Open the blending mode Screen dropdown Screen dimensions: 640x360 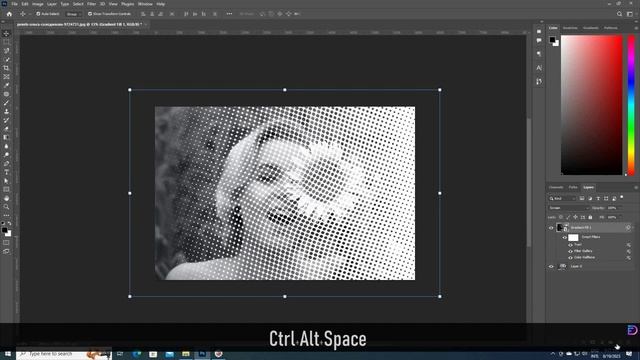click(568, 208)
